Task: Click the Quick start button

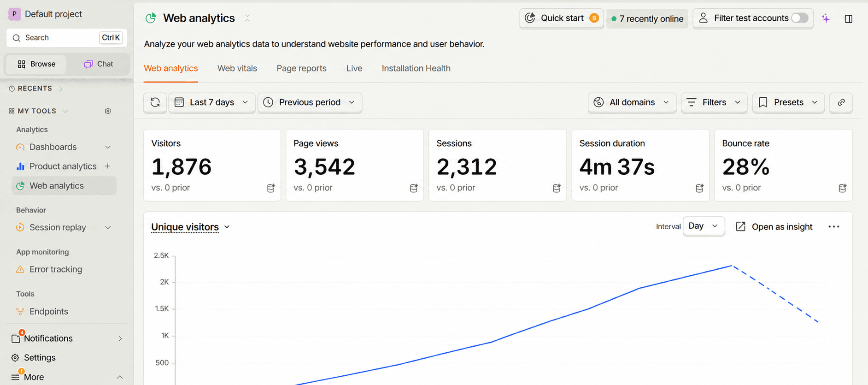Action: click(x=562, y=18)
